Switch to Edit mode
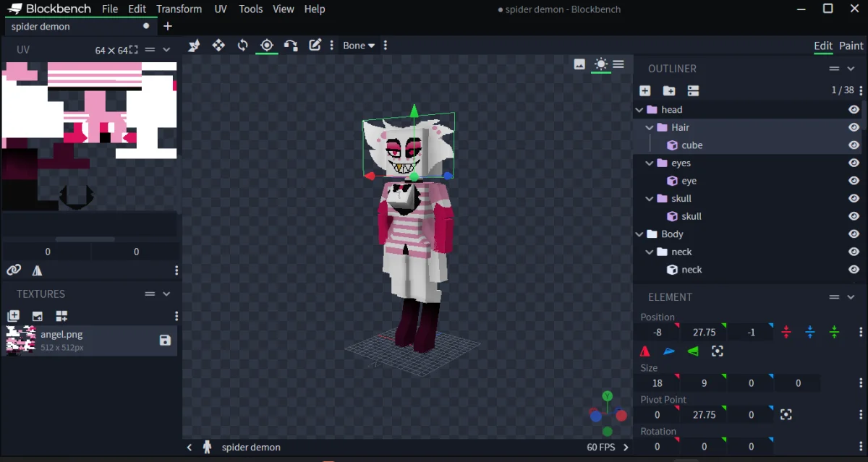 tap(823, 46)
